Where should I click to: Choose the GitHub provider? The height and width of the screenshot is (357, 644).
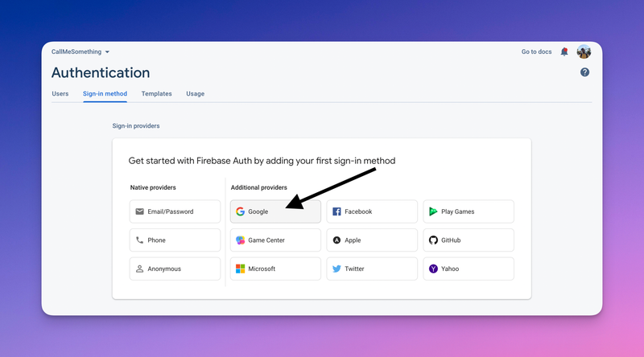[469, 240]
